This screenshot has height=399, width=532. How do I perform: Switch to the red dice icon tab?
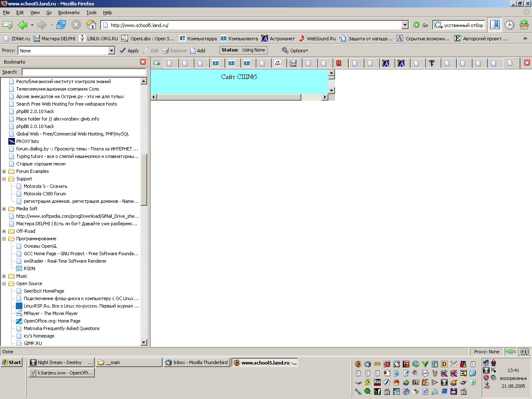coord(339,63)
